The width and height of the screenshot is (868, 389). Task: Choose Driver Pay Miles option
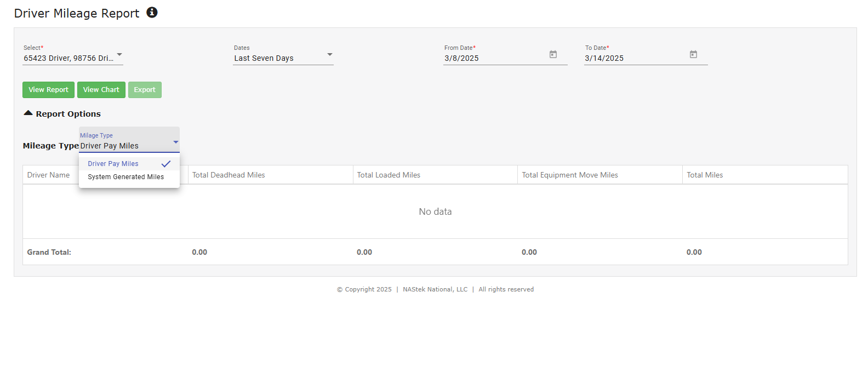click(113, 164)
